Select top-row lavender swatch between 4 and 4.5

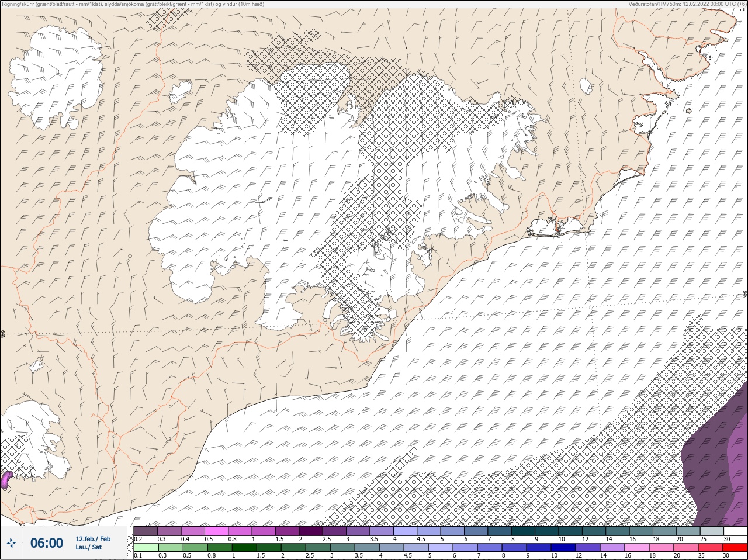point(405,531)
